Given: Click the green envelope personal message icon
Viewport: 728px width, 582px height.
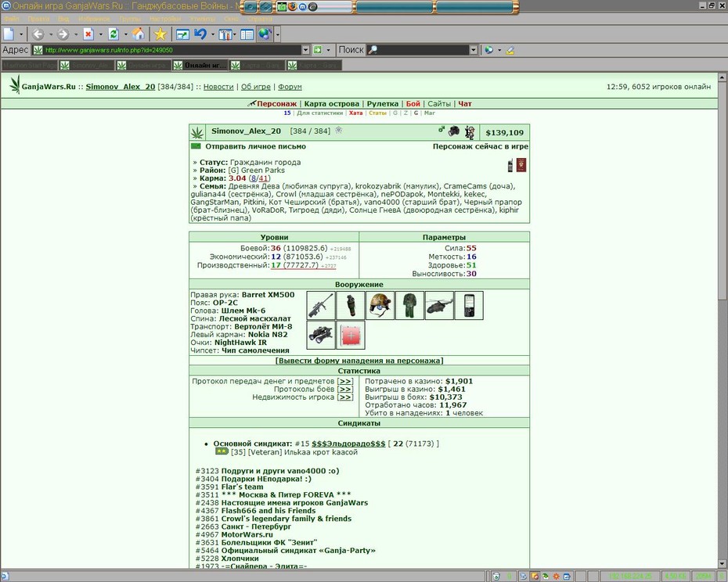Looking at the screenshot, I should click(x=196, y=146).
